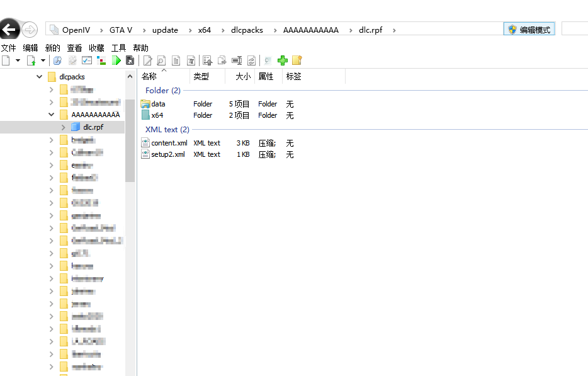This screenshot has height=376, width=588.
Task: Click the new folder toolbar icon
Action: [297, 60]
